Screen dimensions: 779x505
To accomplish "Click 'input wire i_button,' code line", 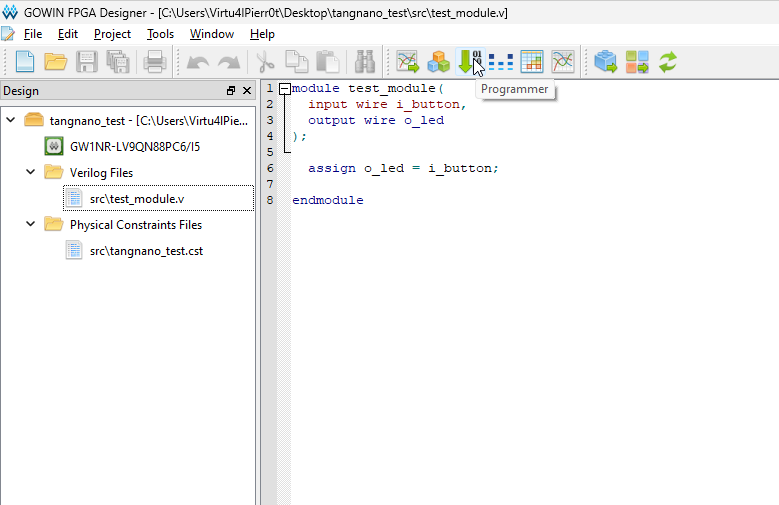I will [x=387, y=104].
